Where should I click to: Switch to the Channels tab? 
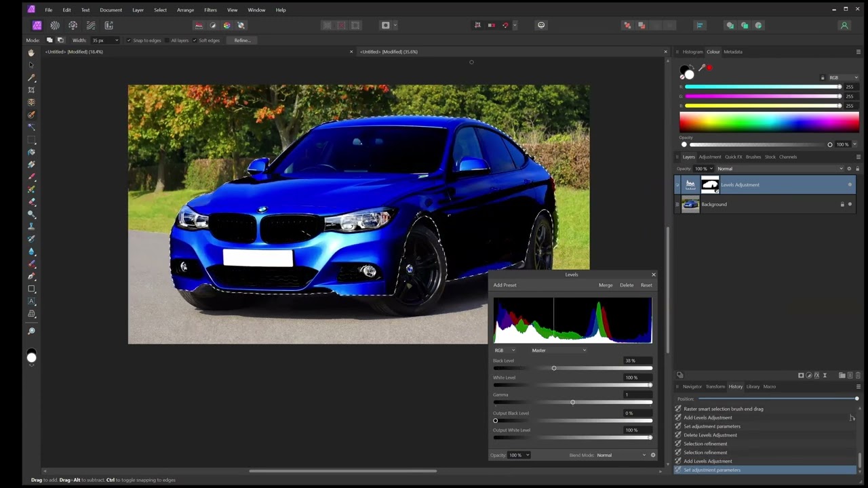coord(788,157)
